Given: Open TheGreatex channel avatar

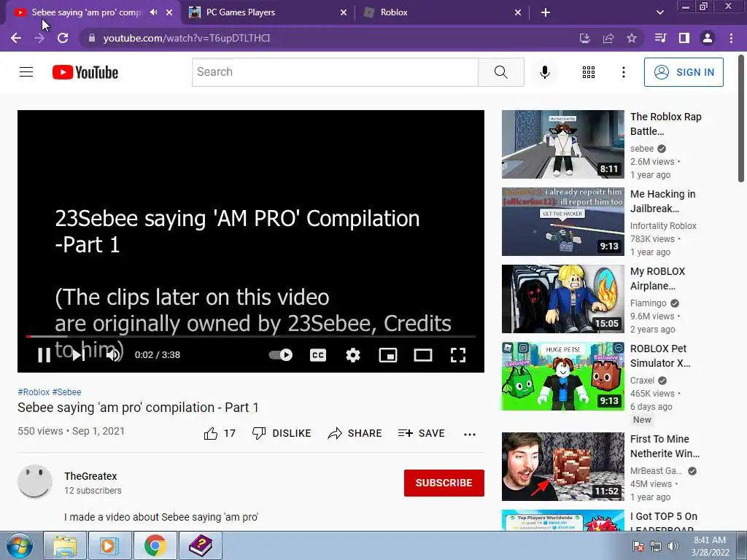Looking at the screenshot, I should pyautogui.click(x=35, y=481).
